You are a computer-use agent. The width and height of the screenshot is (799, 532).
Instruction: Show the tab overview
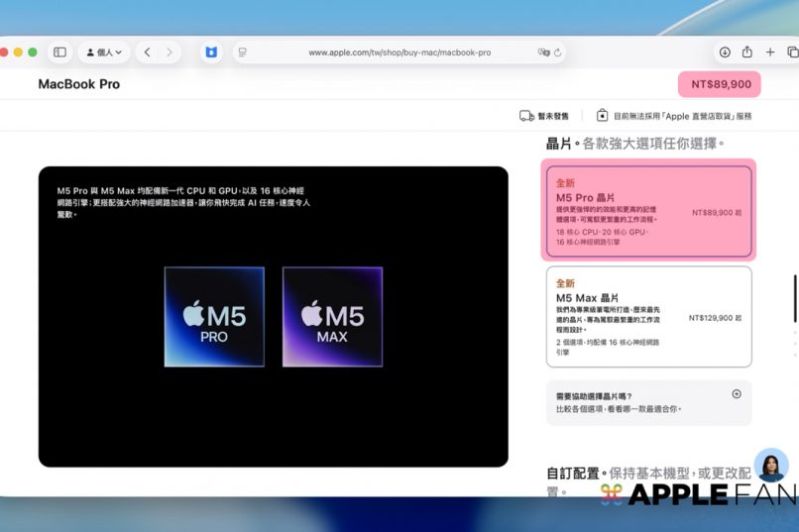coord(792,53)
